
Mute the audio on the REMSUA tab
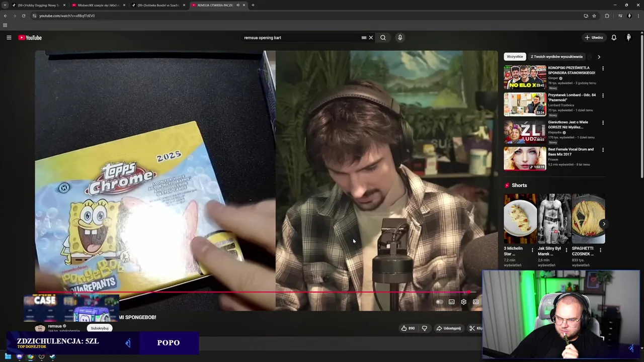click(237, 5)
